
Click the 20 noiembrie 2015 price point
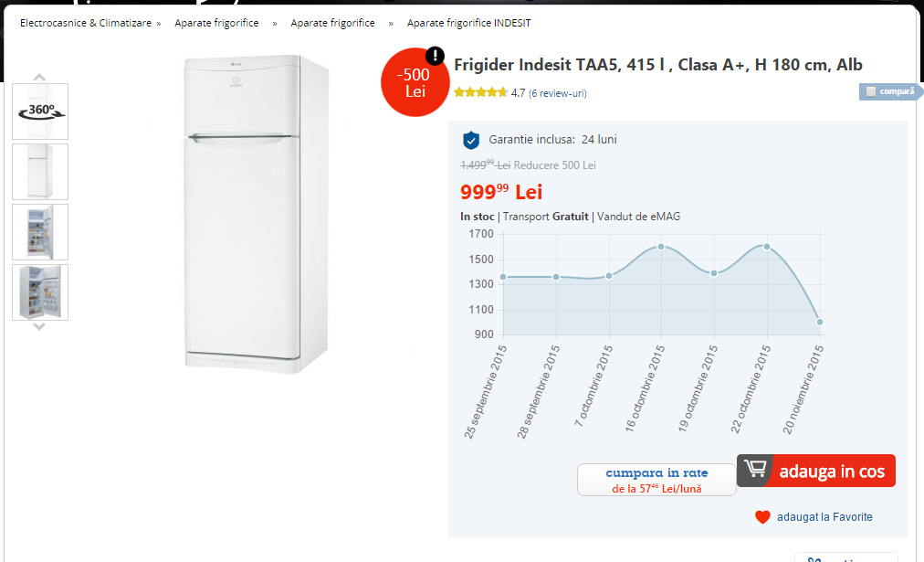[x=820, y=322]
